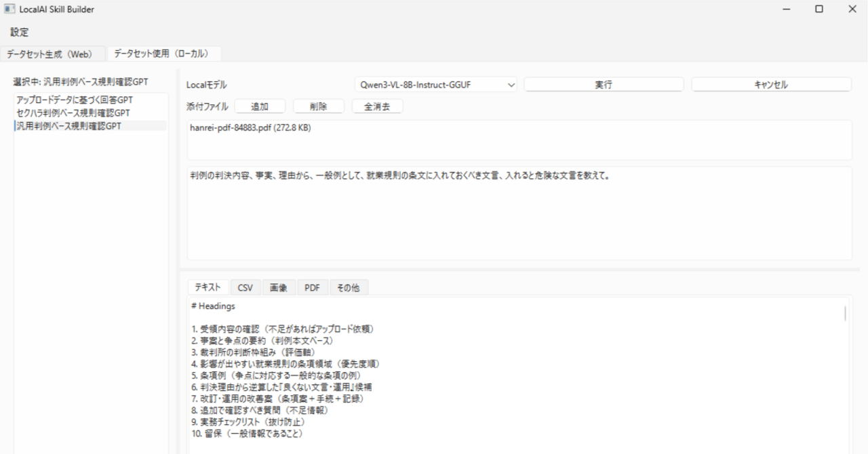
Task: Select データセット使用（ローカル） tab
Action: [x=165, y=54]
